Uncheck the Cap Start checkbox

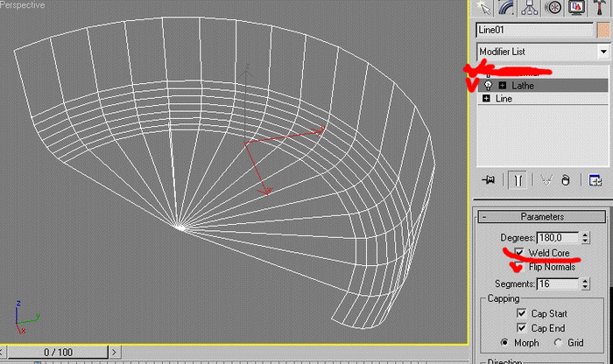tap(522, 312)
